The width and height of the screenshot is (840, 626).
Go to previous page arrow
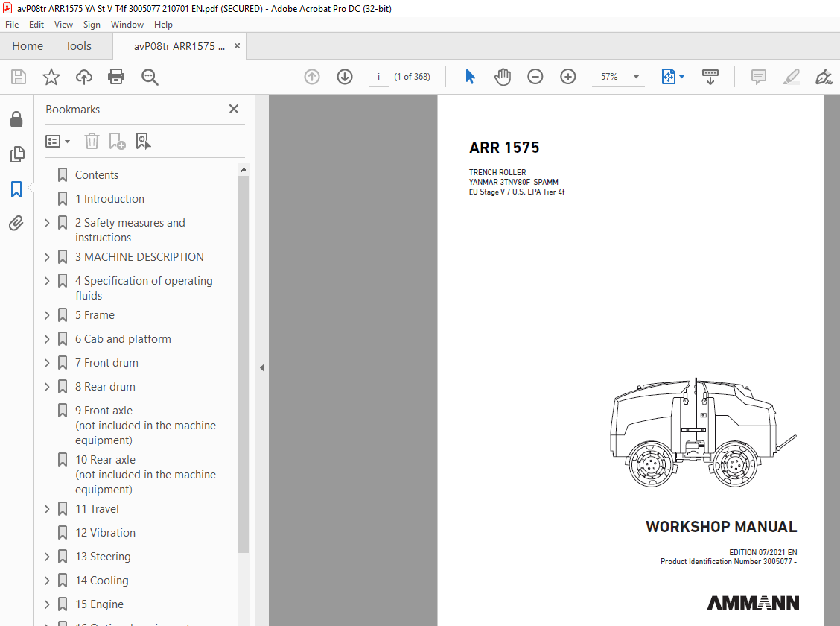(312, 77)
